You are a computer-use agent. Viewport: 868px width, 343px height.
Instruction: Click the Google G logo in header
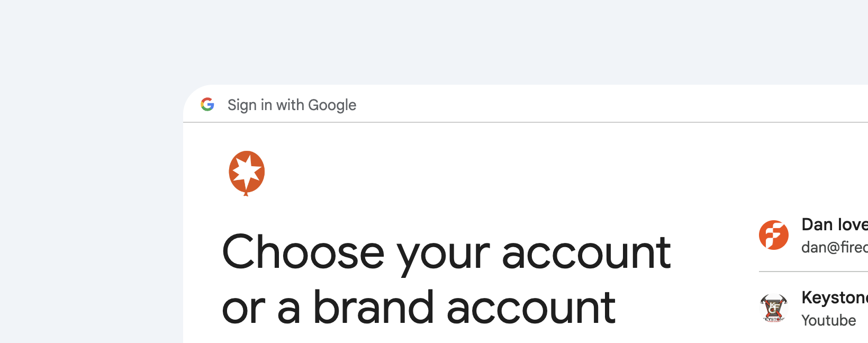207,104
